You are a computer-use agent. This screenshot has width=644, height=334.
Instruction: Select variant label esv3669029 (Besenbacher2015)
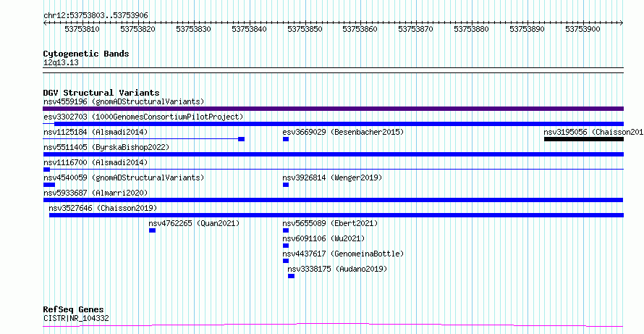click(x=344, y=132)
